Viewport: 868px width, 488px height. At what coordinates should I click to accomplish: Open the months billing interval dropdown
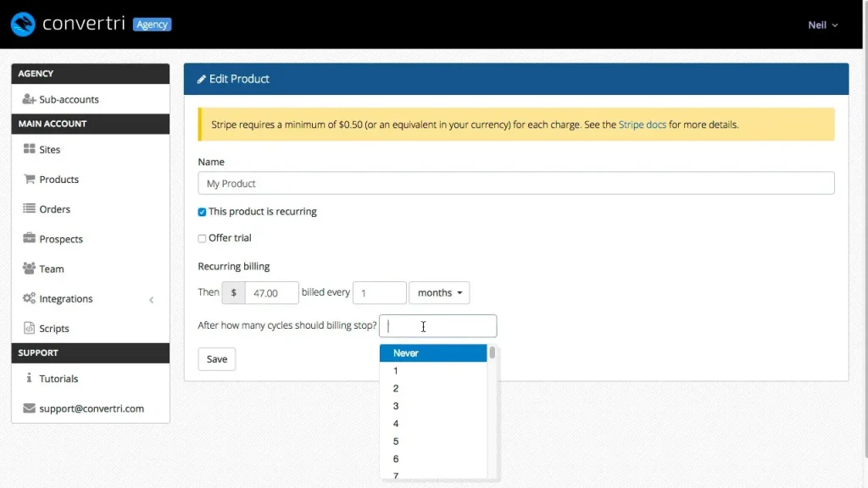(439, 292)
